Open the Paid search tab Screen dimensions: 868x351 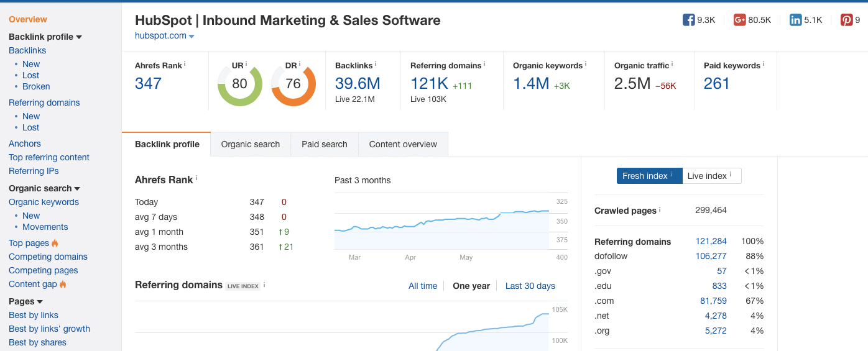(325, 144)
